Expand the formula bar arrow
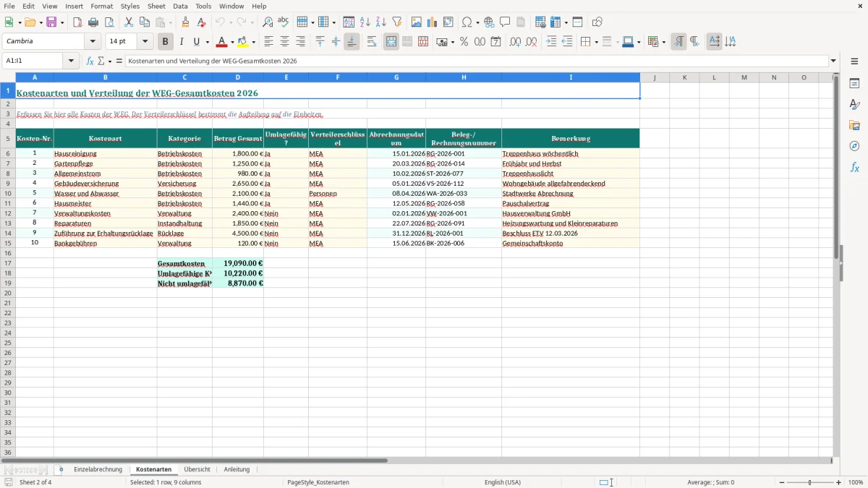868x488 pixels. click(833, 61)
